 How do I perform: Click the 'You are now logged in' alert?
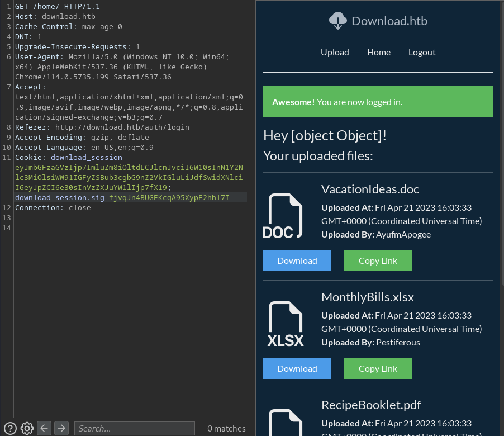[378, 102]
